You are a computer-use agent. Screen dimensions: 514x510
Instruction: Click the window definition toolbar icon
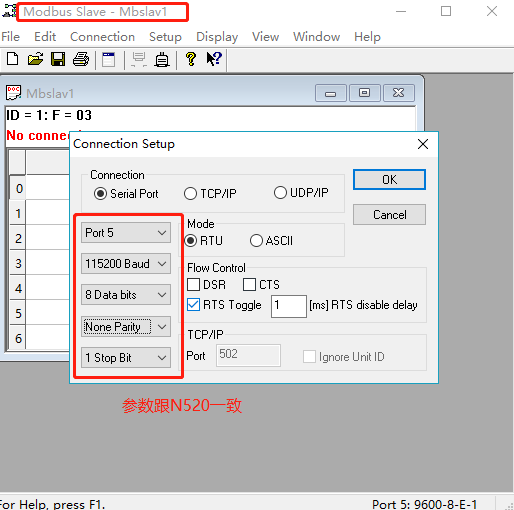108,60
